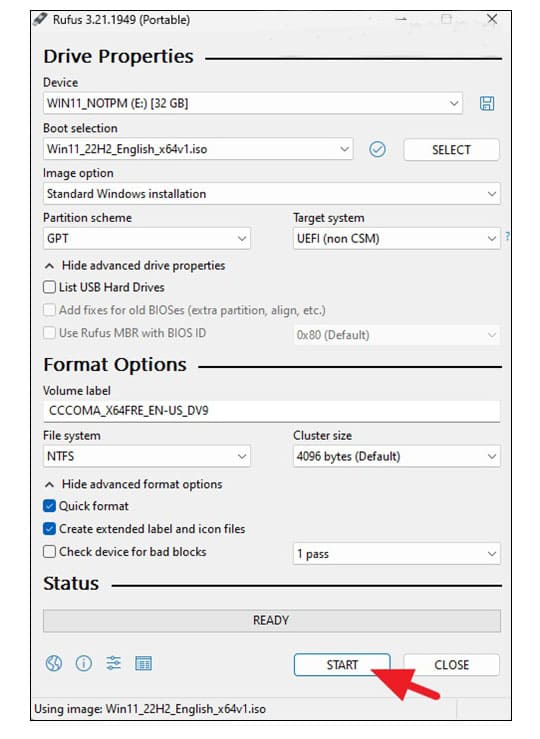The image size is (540, 739).
Task: Click the Volume label input field
Action: tap(271, 411)
